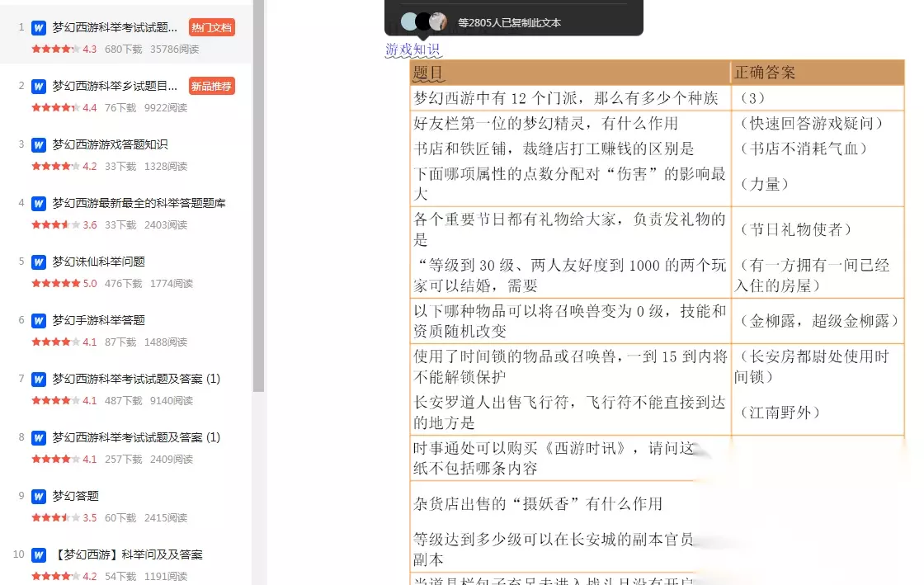This screenshot has width=924, height=585.
Task: Click the 正确答案 column header
Action: click(x=764, y=73)
